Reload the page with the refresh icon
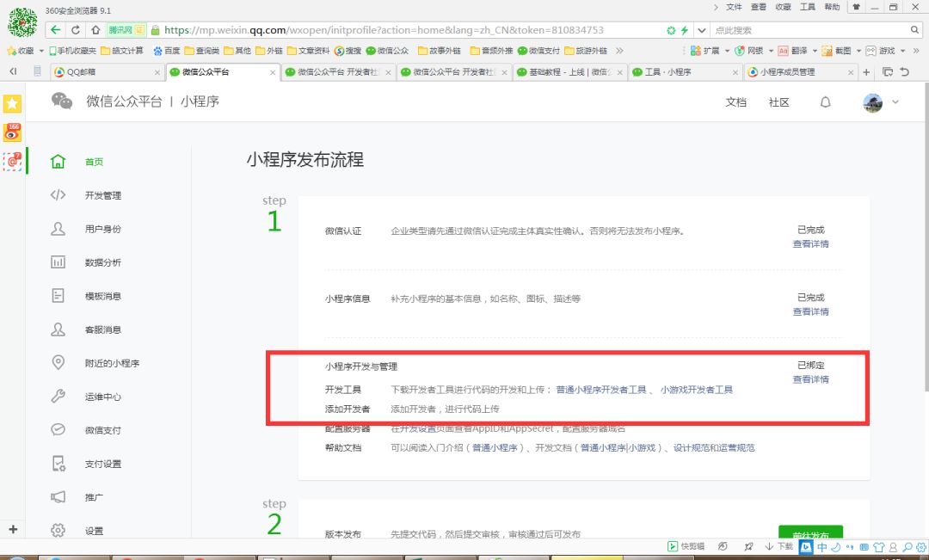 click(x=75, y=29)
